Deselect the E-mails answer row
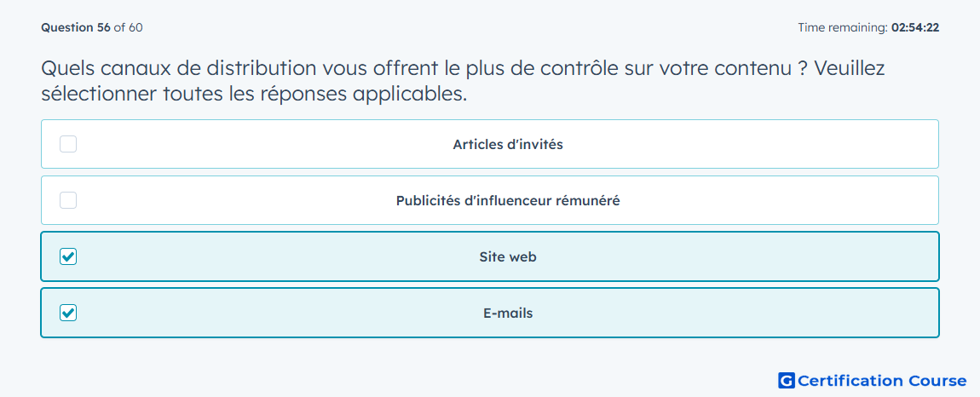 coord(490,313)
